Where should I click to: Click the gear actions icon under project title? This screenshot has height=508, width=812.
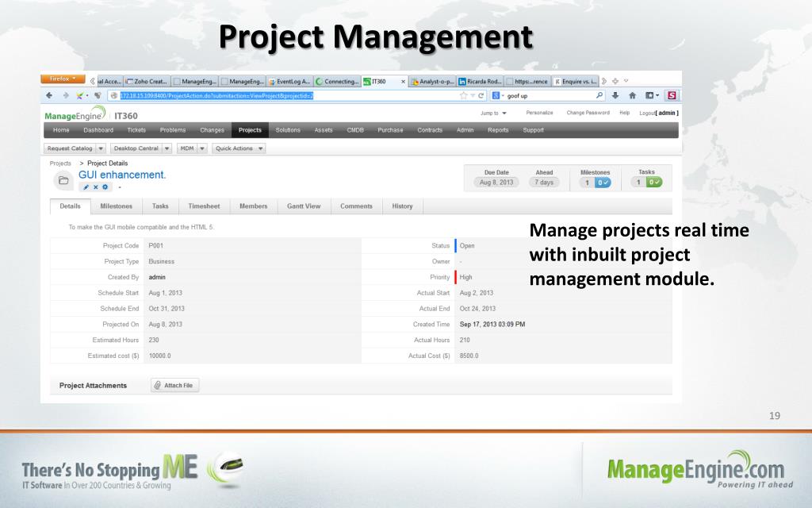[105, 187]
